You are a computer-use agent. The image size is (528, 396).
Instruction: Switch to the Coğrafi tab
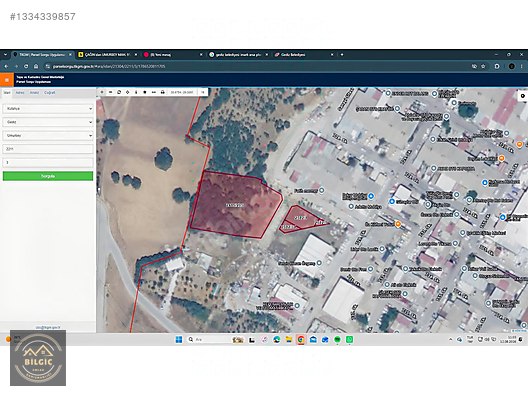(x=50, y=93)
